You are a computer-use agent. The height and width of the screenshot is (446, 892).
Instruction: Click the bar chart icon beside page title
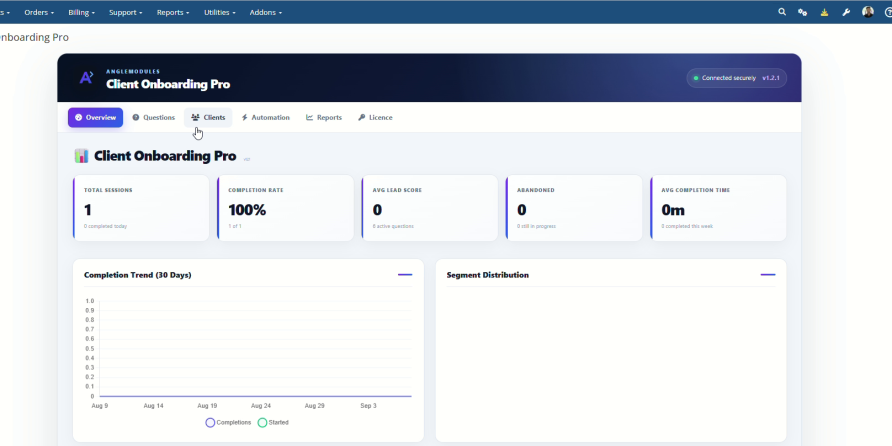click(x=81, y=156)
